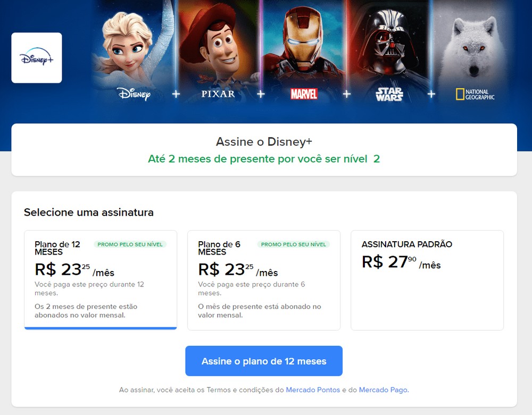Open the Mercado Pago link
The width and height of the screenshot is (532, 415).
[383, 390]
